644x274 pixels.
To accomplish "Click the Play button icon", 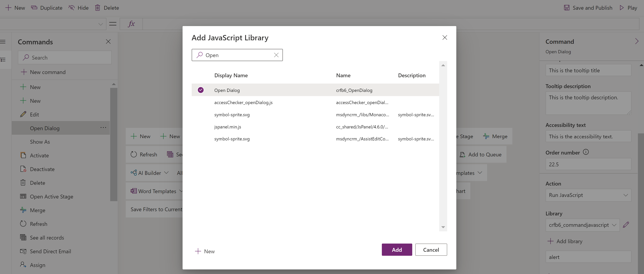I will click(x=623, y=7).
